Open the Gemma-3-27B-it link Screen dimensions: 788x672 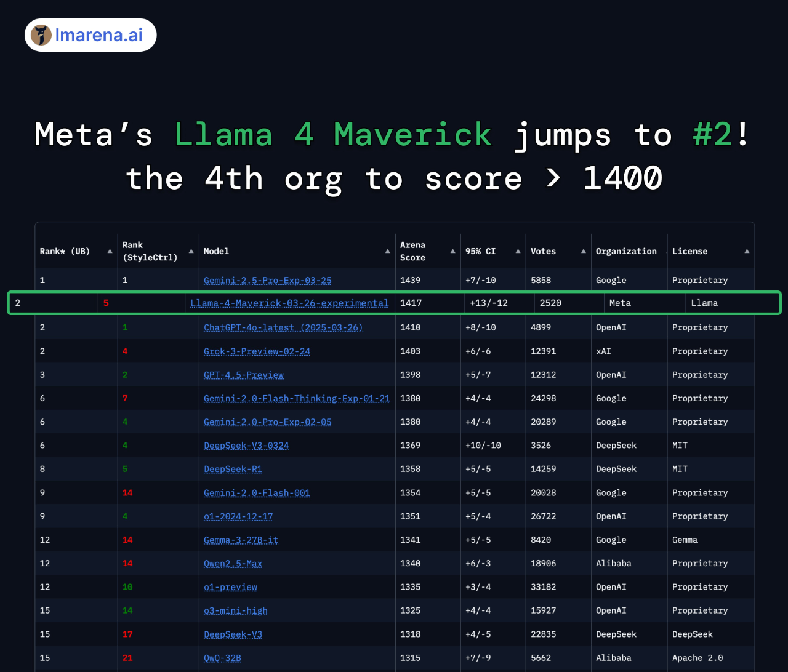[240, 540]
